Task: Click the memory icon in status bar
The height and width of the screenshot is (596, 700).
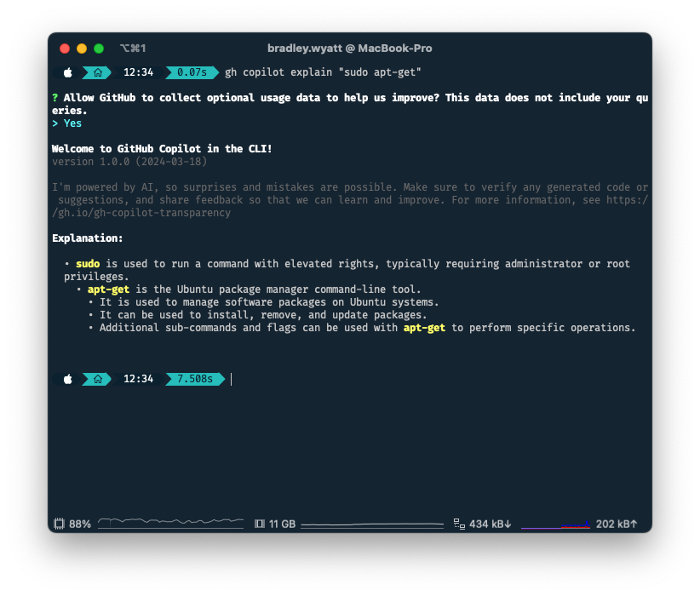Action: (x=260, y=524)
